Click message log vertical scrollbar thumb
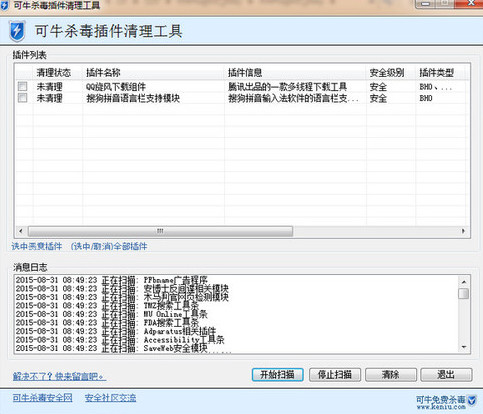The width and height of the screenshot is (483, 414). (464, 294)
